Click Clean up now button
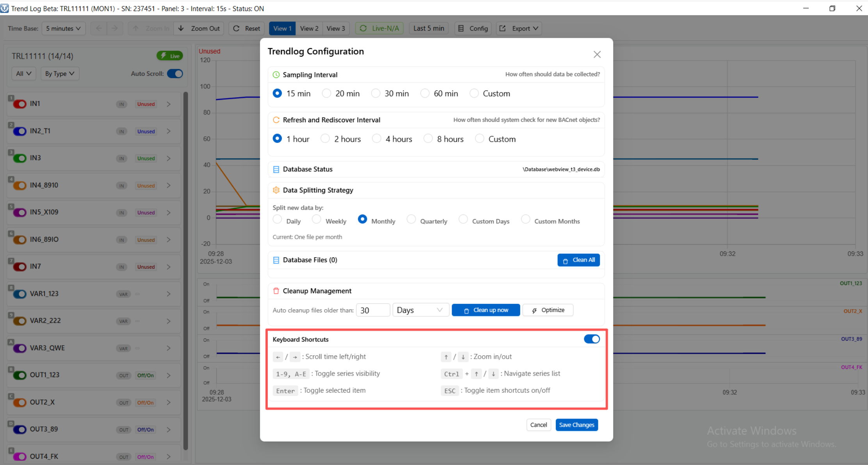Screen dimensions: 868x465 (x=486, y=310)
